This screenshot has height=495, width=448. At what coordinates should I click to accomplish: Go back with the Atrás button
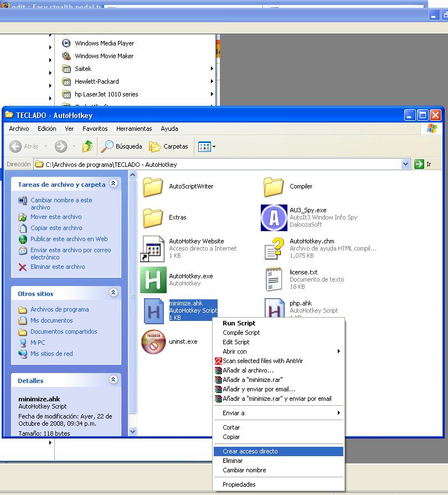(24, 146)
